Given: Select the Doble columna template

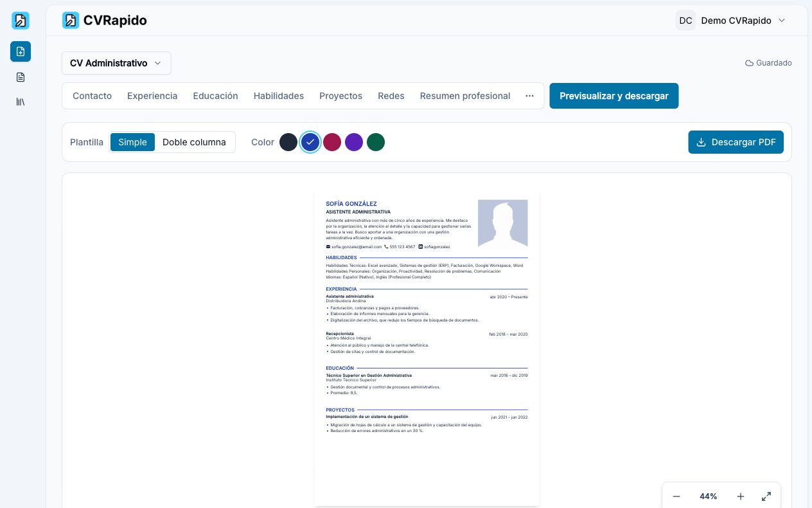Looking at the screenshot, I should click(194, 142).
